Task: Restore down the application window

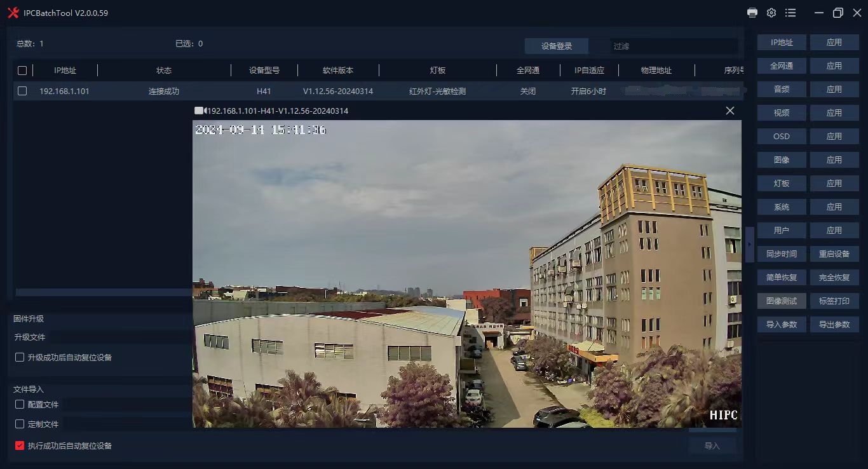Action: tap(837, 13)
